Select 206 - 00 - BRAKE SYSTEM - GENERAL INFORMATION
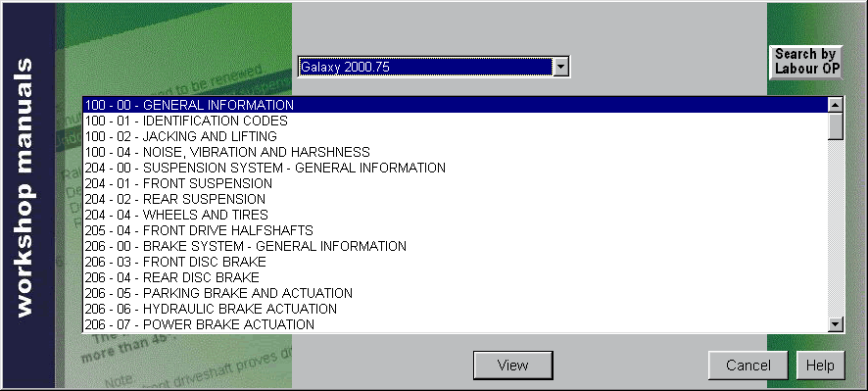This screenshot has height=391, width=868. [455, 246]
